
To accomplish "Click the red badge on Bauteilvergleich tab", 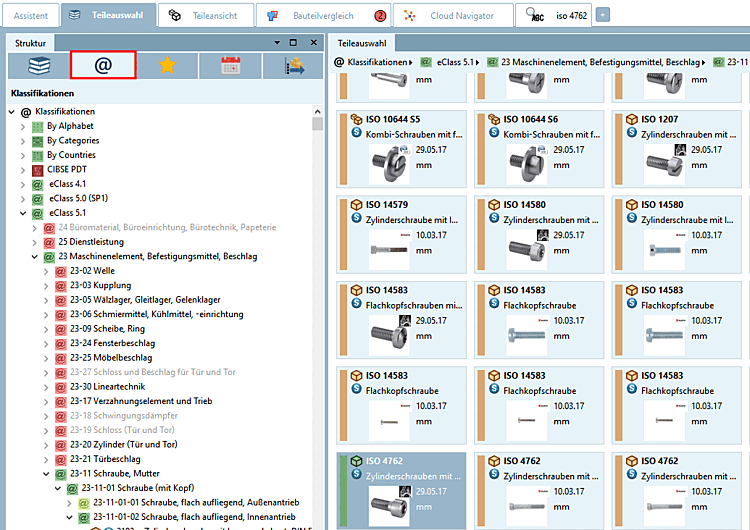I will coord(380,15).
